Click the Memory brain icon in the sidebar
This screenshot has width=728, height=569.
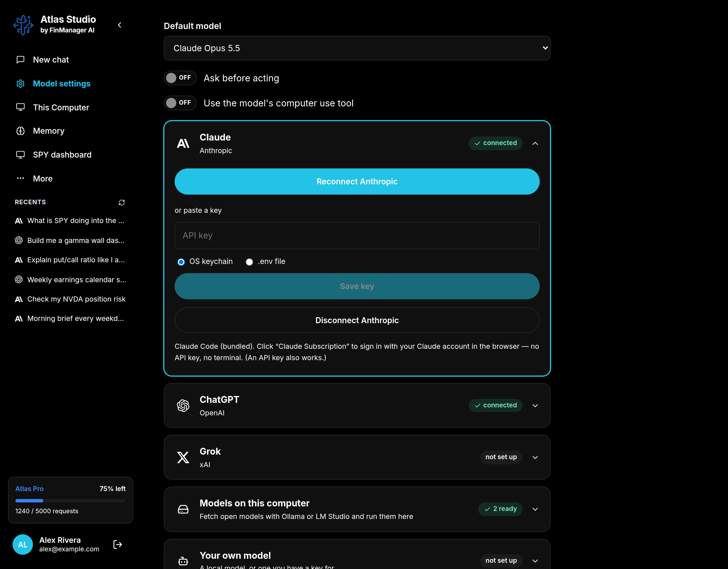tap(21, 131)
